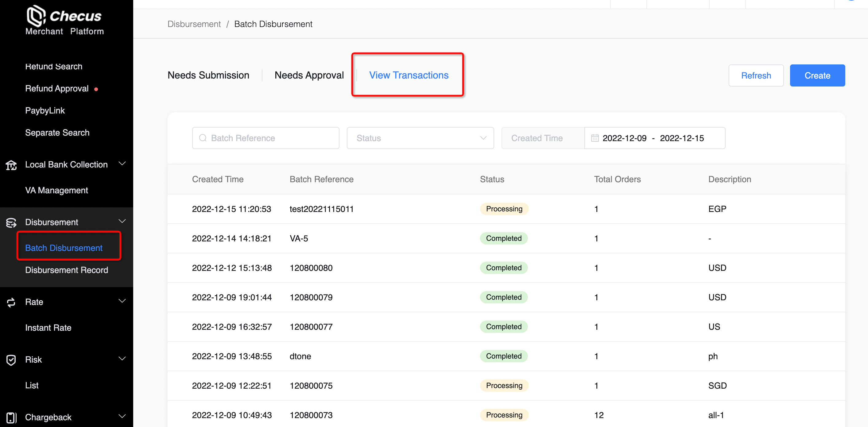868x427 pixels.
Task: Toggle the Risk section chevron
Action: click(122, 358)
